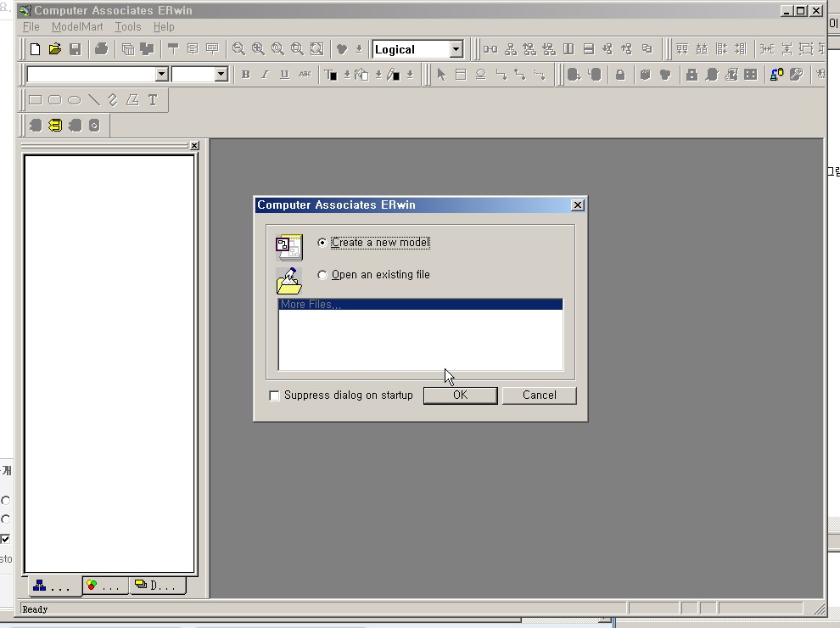Click the Print toolbar icon

101,49
